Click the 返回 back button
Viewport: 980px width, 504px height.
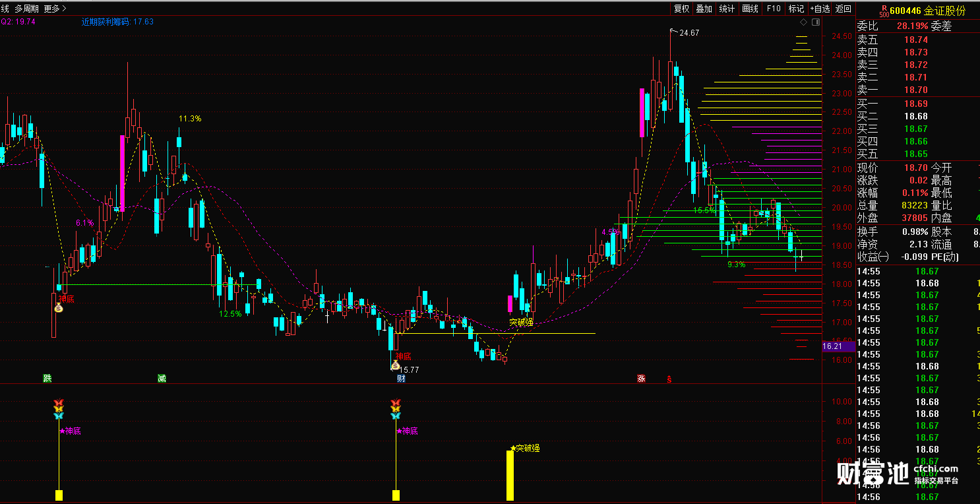843,9
